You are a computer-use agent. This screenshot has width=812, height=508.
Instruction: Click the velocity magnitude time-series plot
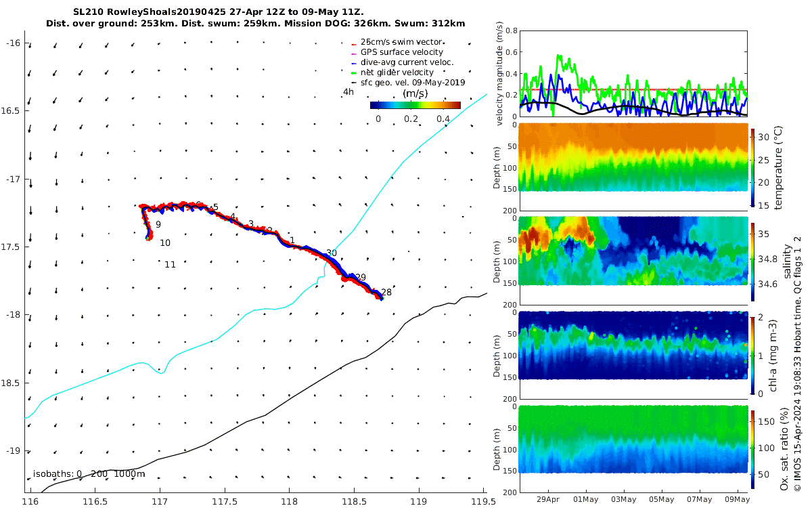click(x=633, y=73)
